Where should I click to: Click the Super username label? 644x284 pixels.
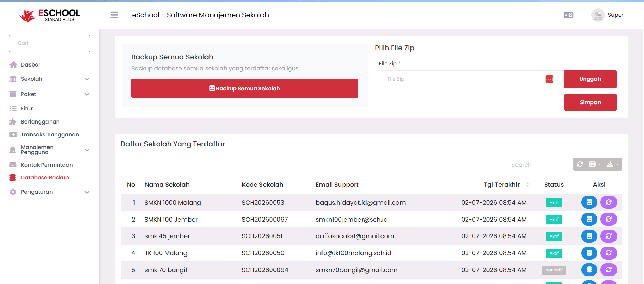click(x=616, y=15)
